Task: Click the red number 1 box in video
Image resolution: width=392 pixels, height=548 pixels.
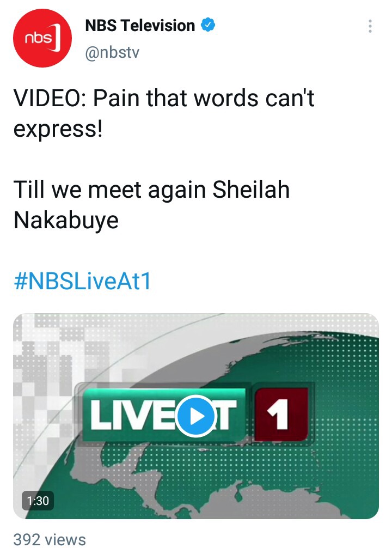Action: 281,414
